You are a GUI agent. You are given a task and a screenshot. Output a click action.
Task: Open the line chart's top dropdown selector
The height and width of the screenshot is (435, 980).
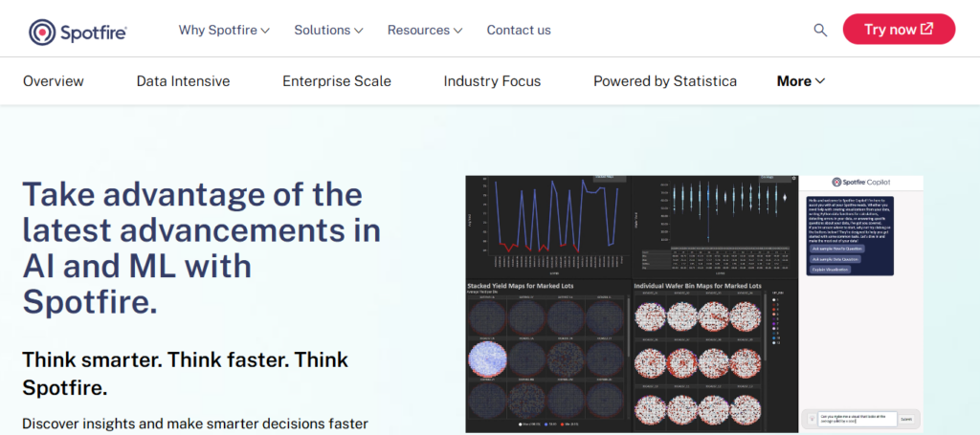click(x=610, y=178)
